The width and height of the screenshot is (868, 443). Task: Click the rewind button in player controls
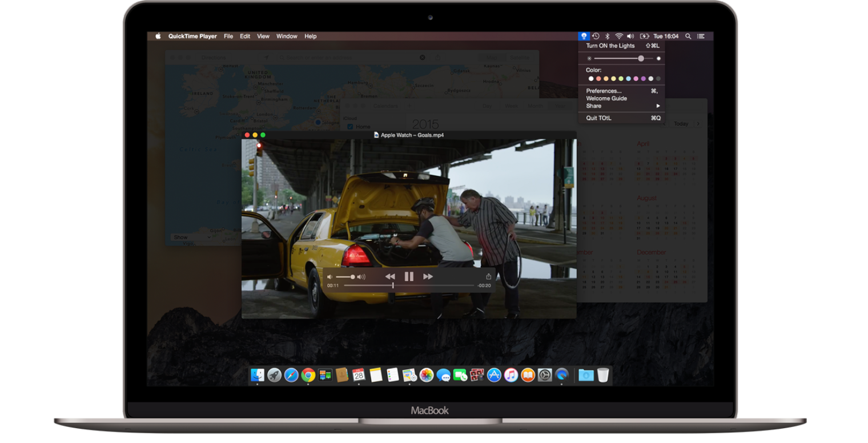390,276
